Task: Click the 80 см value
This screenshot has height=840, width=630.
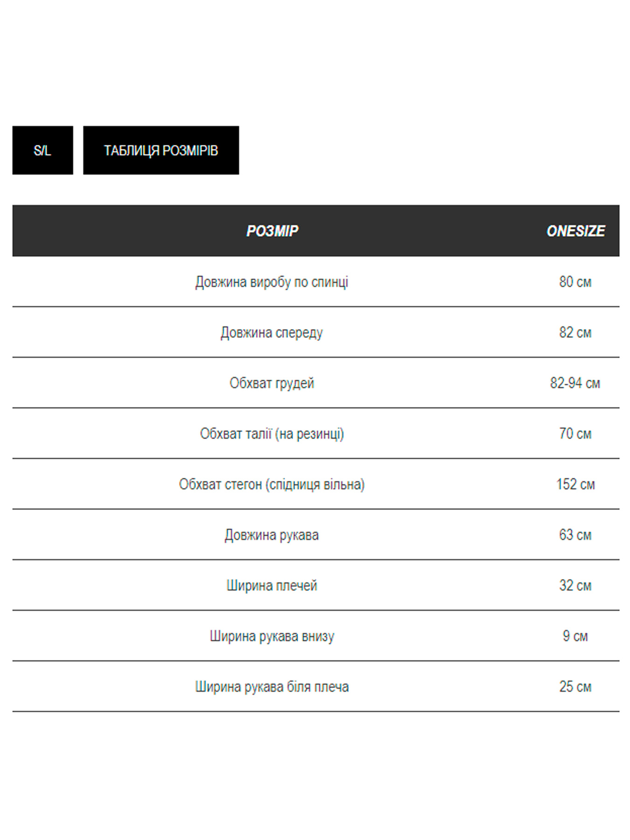Action: point(575,282)
